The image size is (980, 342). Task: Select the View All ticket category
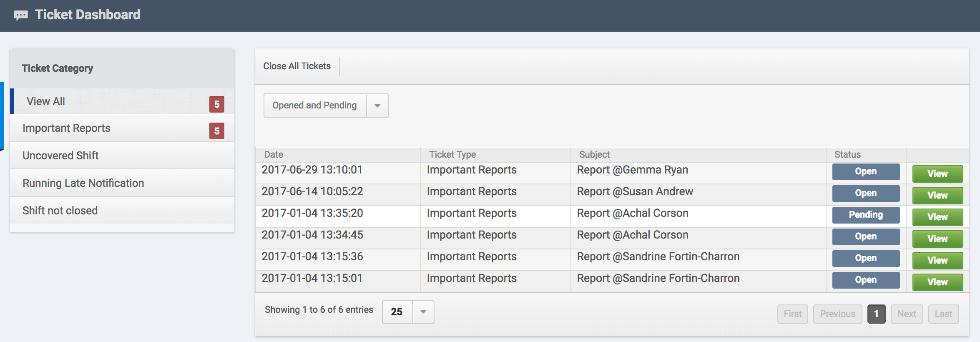[46, 101]
